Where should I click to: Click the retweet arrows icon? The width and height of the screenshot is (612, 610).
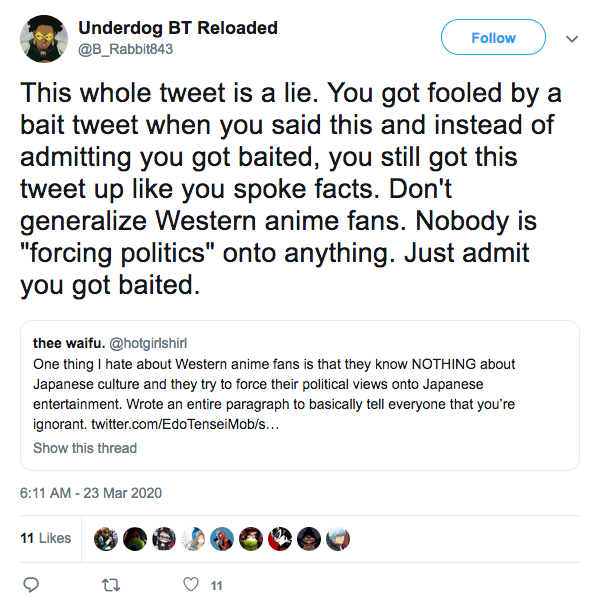111,585
